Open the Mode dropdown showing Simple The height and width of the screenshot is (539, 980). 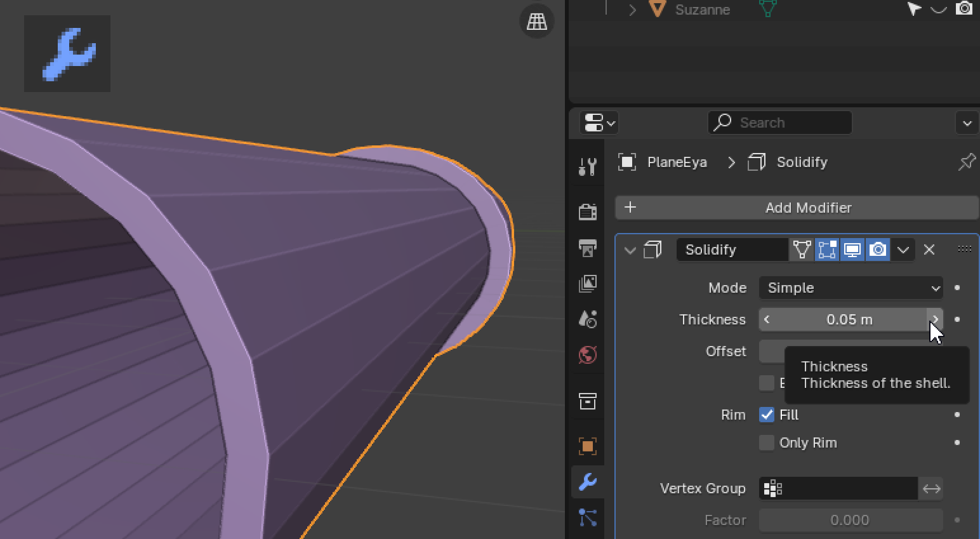pos(851,288)
